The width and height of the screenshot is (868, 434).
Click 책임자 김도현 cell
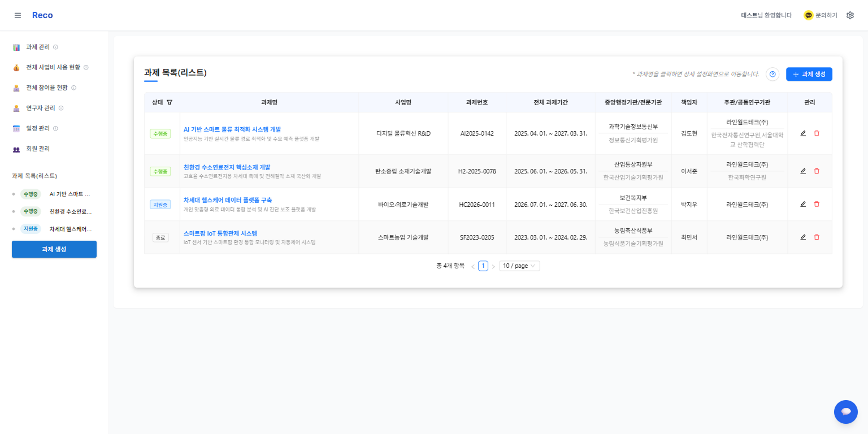(689, 133)
